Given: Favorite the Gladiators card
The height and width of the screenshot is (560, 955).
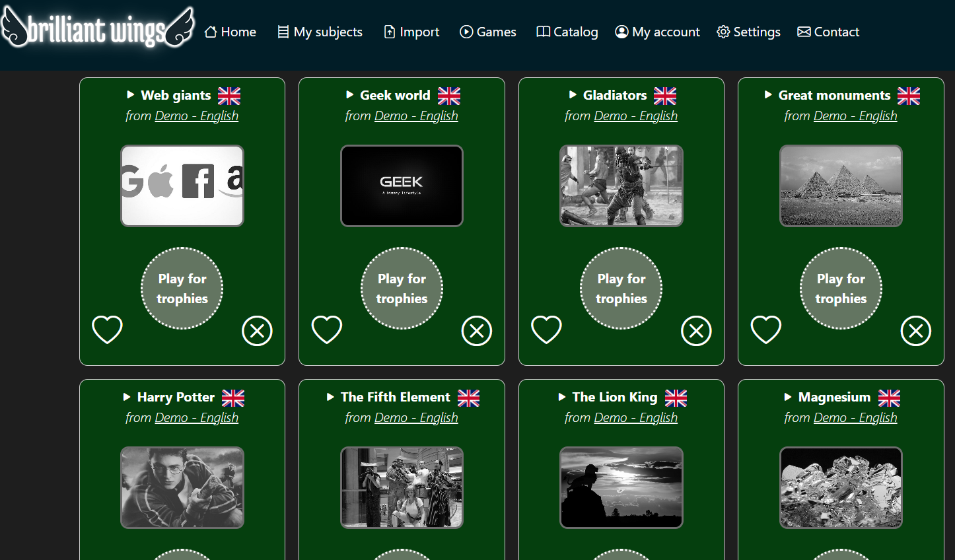Looking at the screenshot, I should 546,330.
